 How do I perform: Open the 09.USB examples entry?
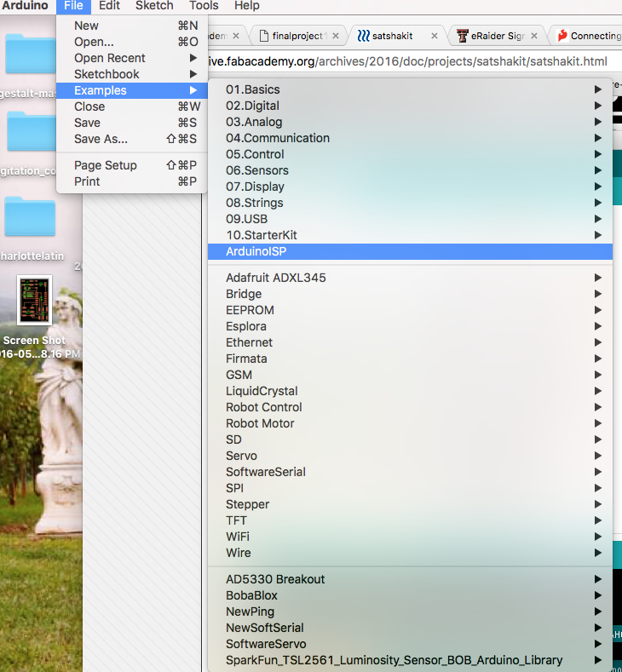410,219
